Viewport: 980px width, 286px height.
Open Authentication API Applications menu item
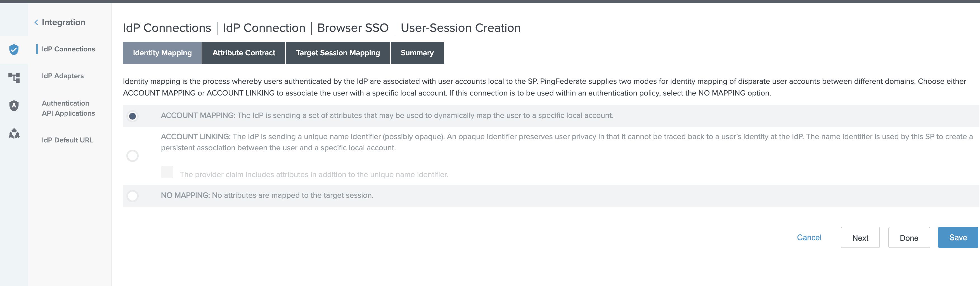[68, 108]
